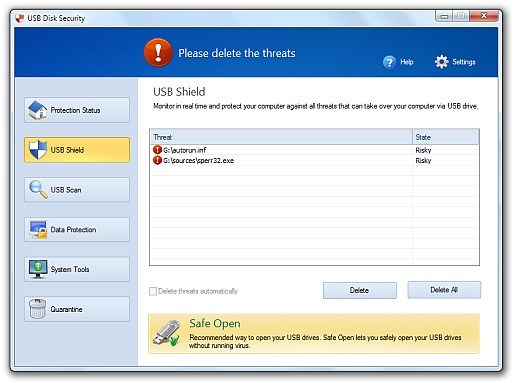This screenshot has height=383, width=515.
Task: Click the risk icon beside sperr32.exe
Action: [157, 160]
